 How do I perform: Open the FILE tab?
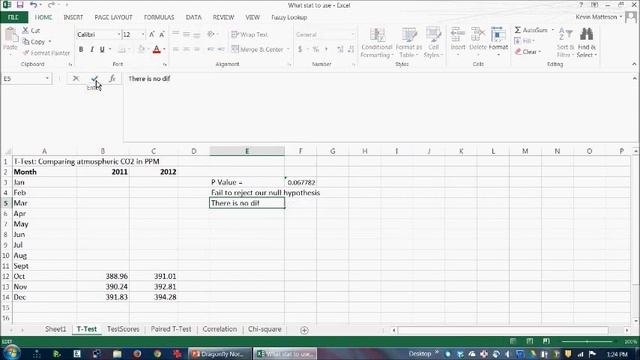[13, 18]
